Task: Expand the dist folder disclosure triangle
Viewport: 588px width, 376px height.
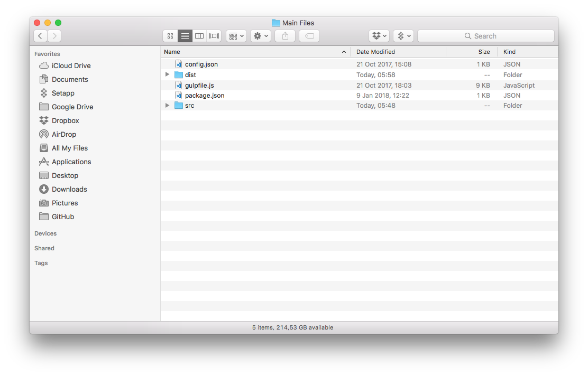Action: pos(167,74)
